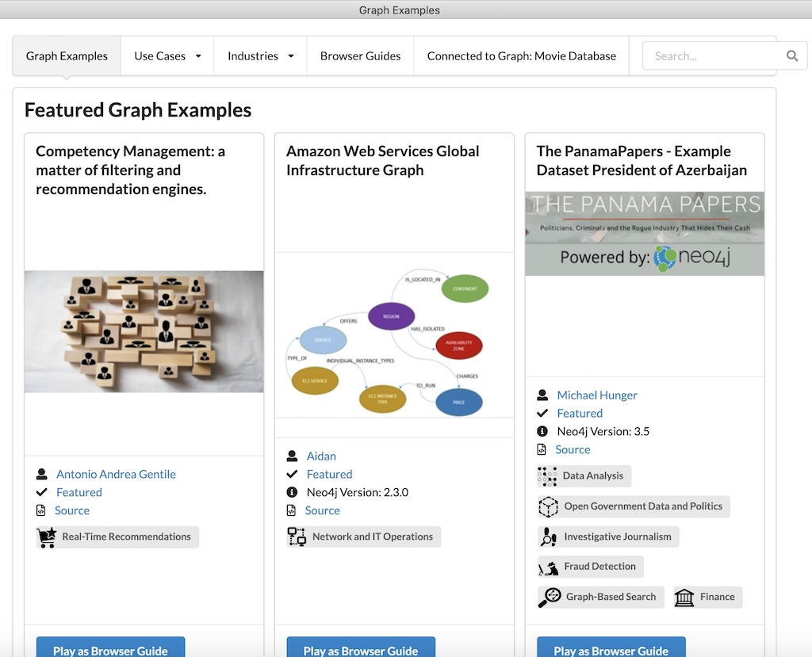Click person icon beside Michael Hunger
This screenshot has width=812, height=657.
pos(542,395)
